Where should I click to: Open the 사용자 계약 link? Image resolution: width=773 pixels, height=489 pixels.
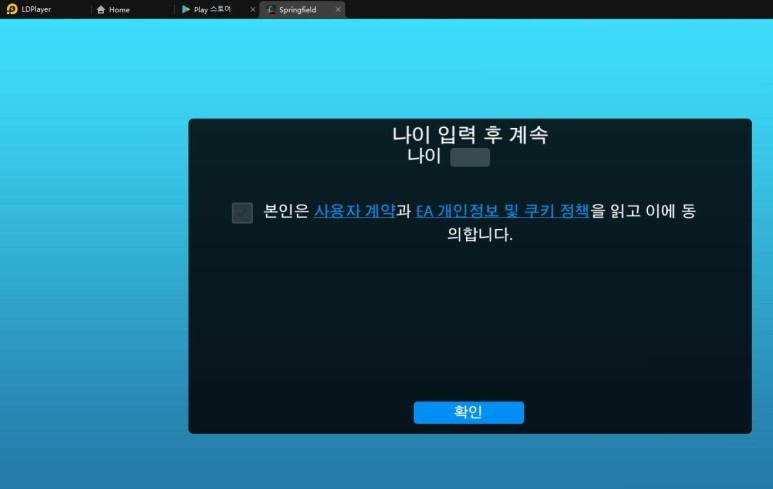point(354,211)
